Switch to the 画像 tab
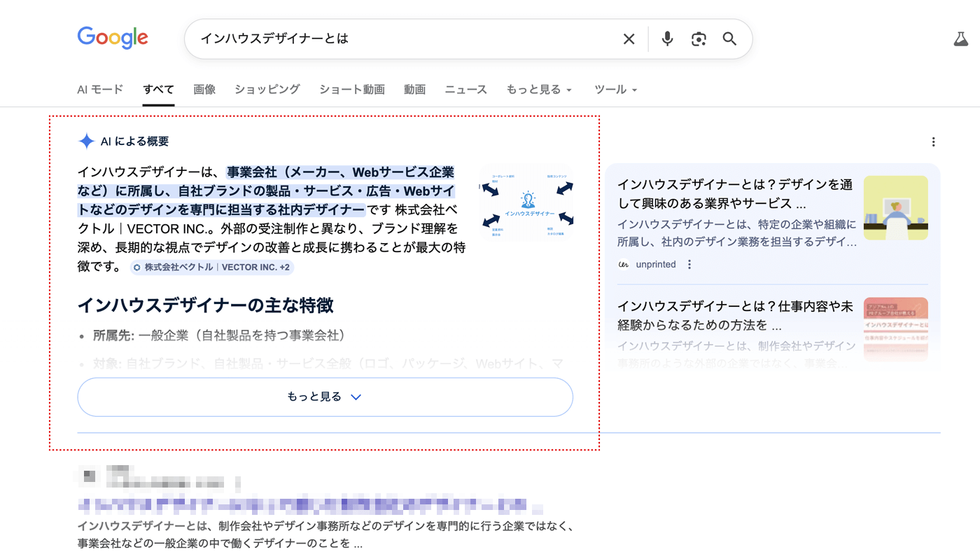Screen dimensions: 980x552 204,89
